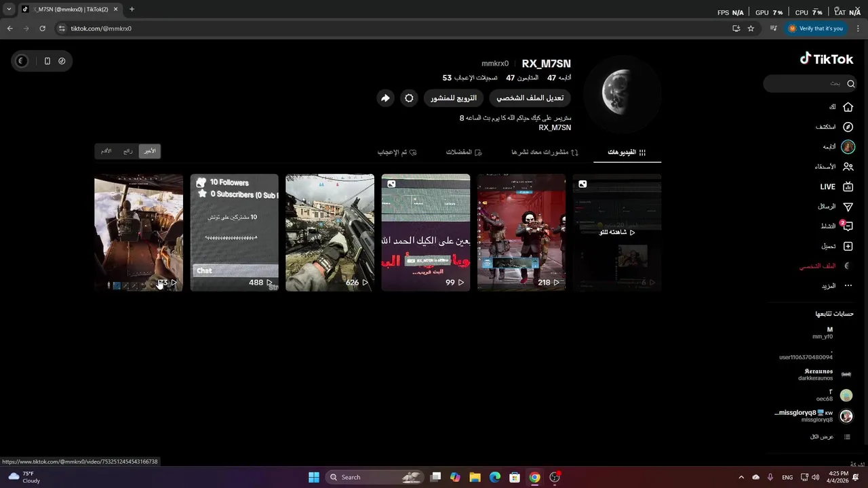This screenshot has height=488, width=868.
Task: Sort videos by Oldest (الأقدم)
Action: pos(106,151)
